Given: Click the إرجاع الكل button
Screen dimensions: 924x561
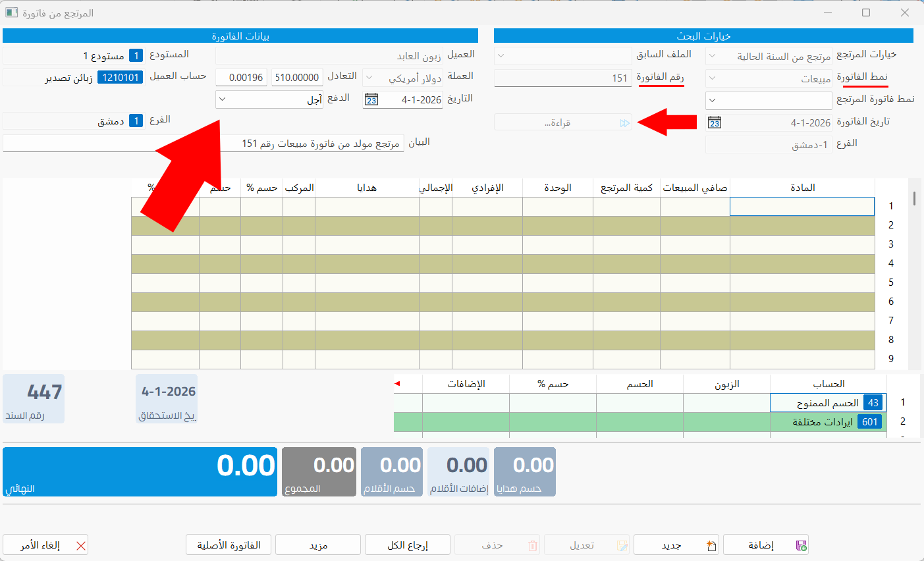Looking at the screenshot, I should point(407,545).
